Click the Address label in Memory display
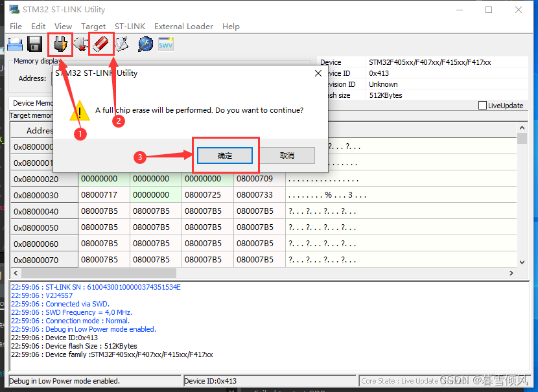The width and height of the screenshot is (538, 392). coord(32,78)
